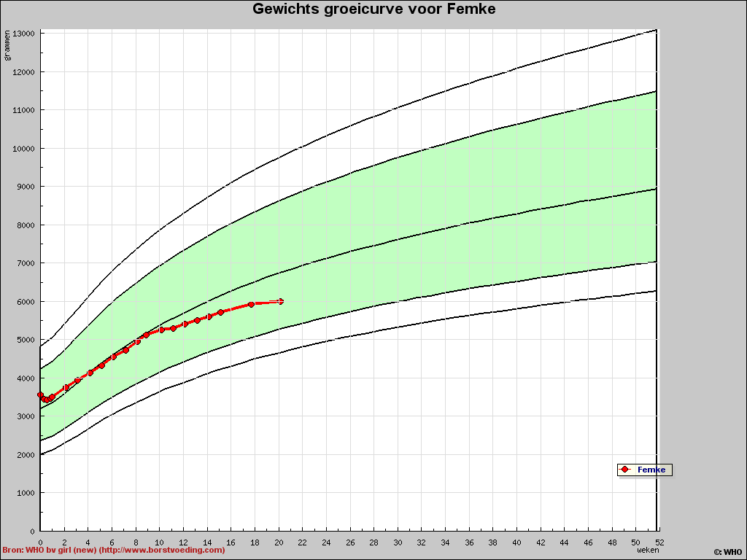Click the week 36 label on the x-axis
This screenshot has height=560, width=747.
pos(469,542)
